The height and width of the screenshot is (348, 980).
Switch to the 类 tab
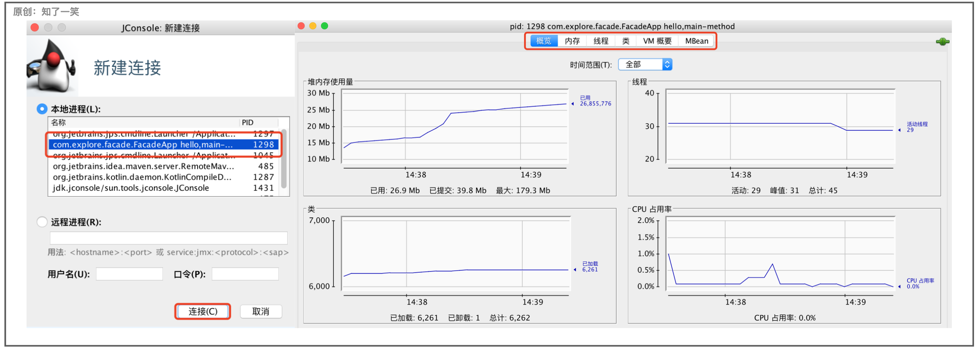tap(626, 41)
